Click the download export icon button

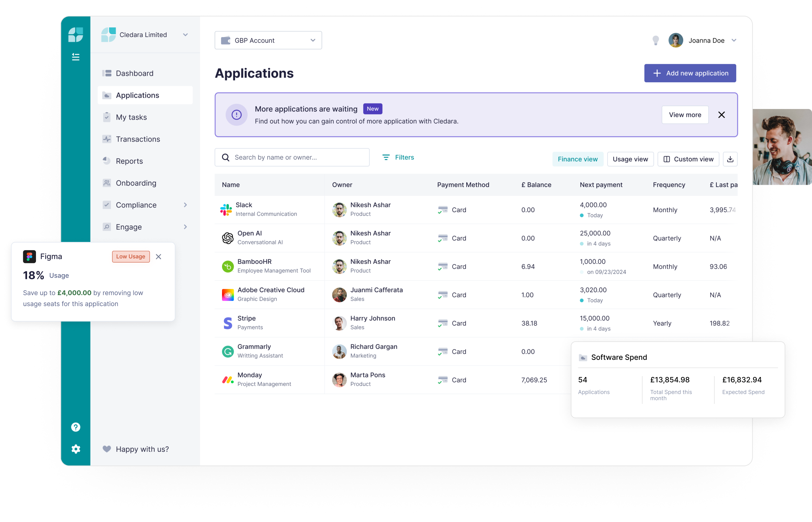pos(730,159)
